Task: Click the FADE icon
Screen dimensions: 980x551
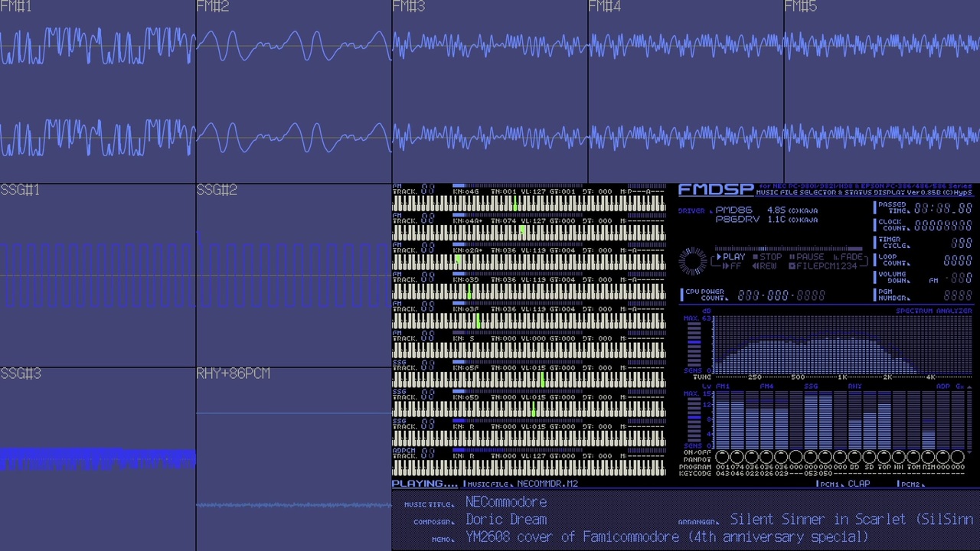Action: [848, 256]
